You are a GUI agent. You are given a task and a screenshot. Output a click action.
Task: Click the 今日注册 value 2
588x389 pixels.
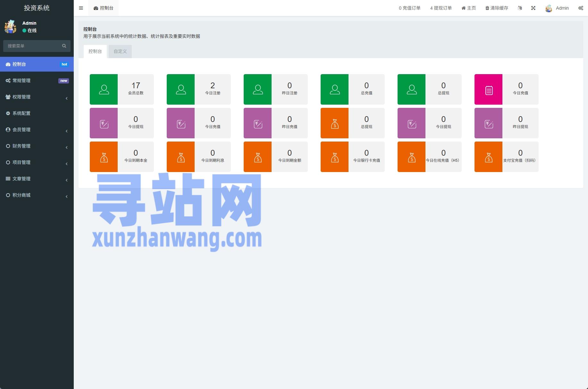[213, 85]
